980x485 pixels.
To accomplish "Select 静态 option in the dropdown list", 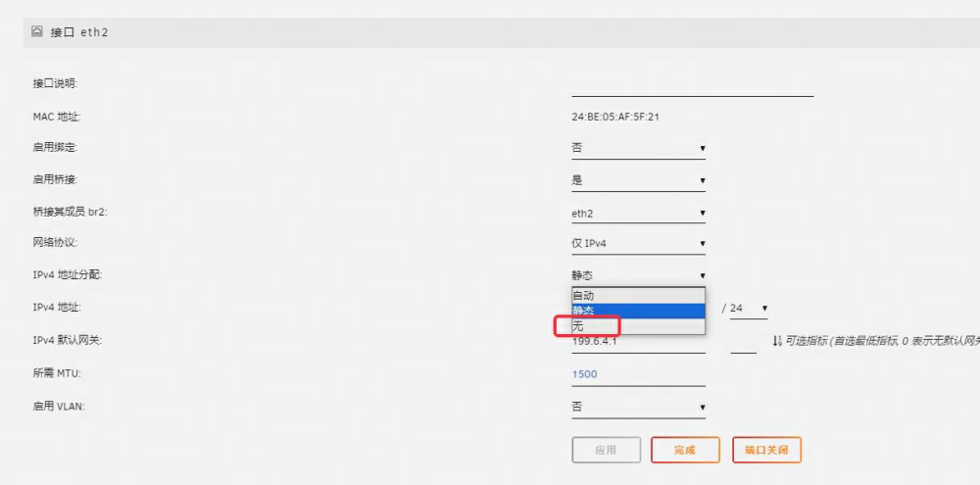I will (x=638, y=311).
